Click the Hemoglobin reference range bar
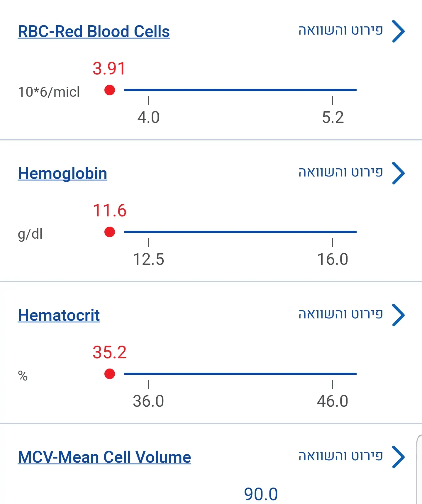This screenshot has height=504, width=422. [240, 232]
